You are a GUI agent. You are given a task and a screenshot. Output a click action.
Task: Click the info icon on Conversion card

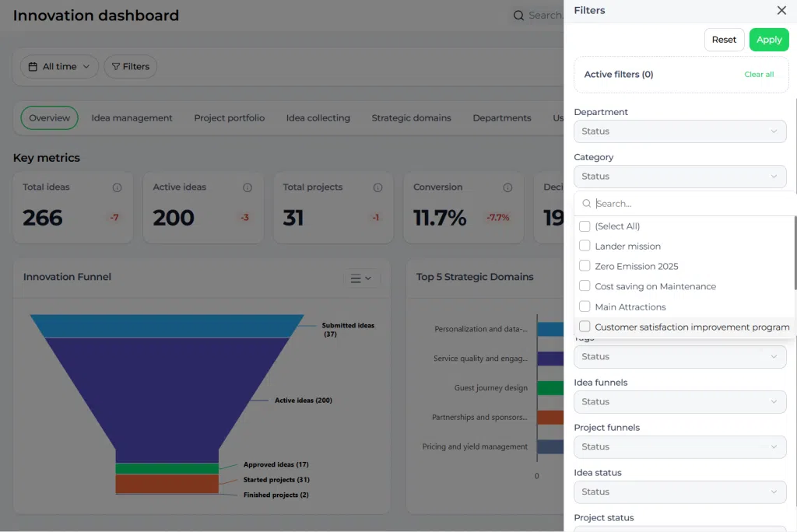(x=507, y=187)
